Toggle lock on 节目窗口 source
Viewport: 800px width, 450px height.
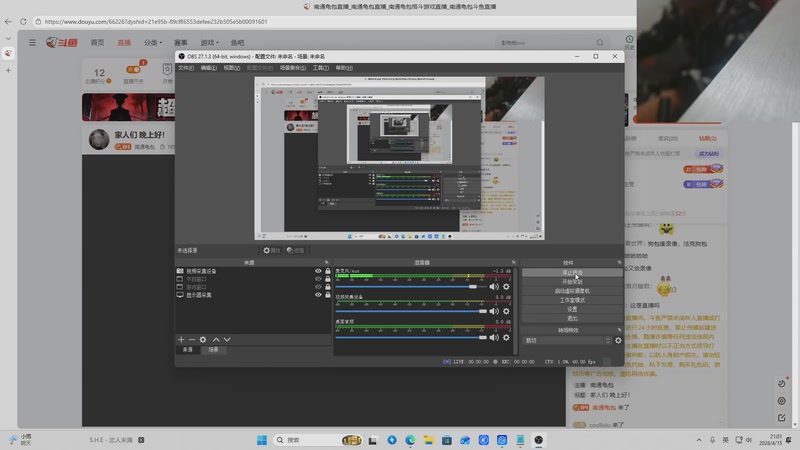coord(328,279)
